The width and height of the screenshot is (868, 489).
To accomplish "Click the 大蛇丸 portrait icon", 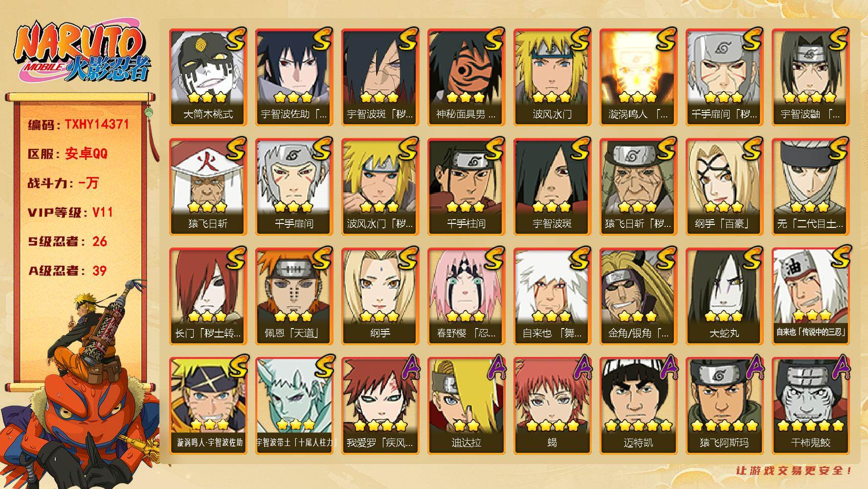I will click(724, 296).
